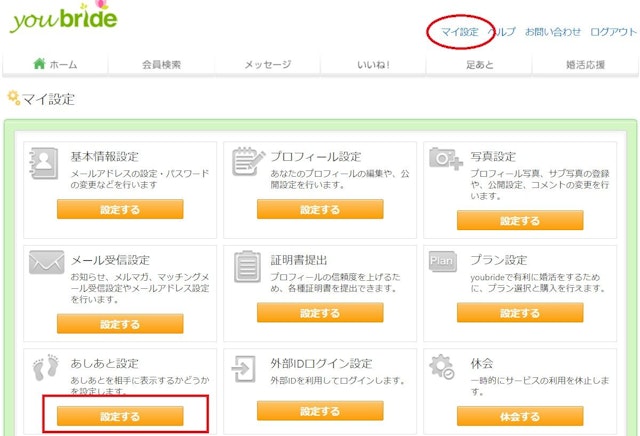The width and height of the screenshot is (640, 436).
Task: Open the お問い合わせ link
Action: click(552, 32)
